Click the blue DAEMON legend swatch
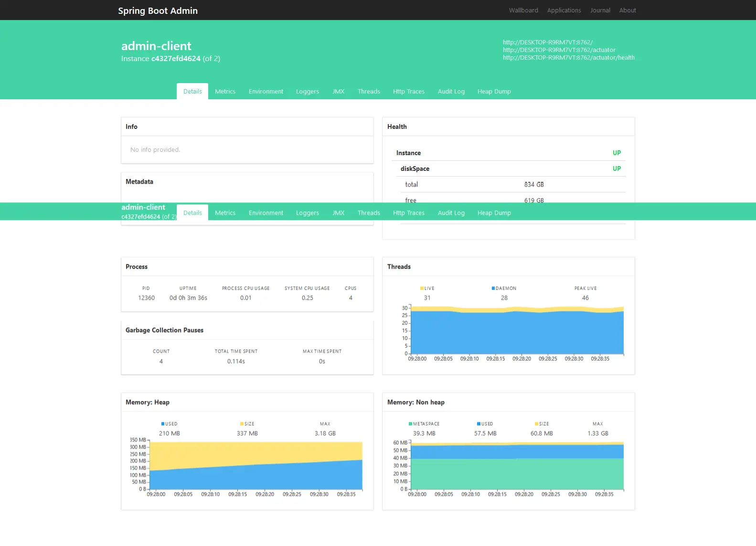This screenshot has height=546, width=756. tap(493, 288)
